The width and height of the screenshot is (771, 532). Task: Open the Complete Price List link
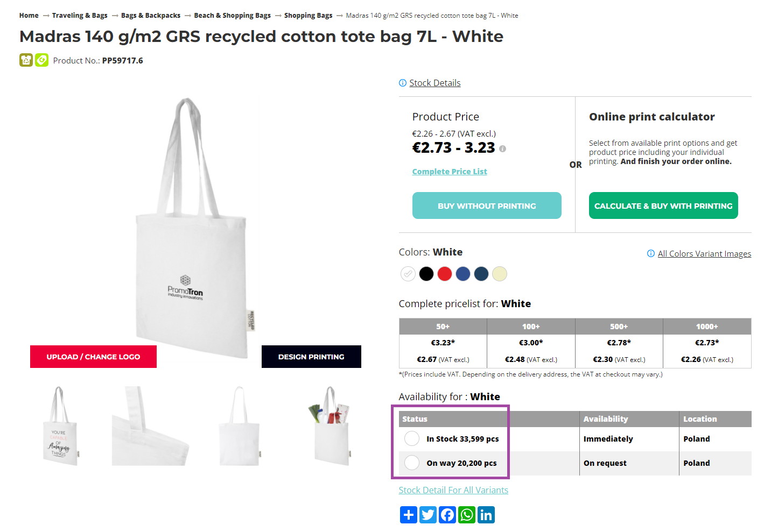point(450,172)
